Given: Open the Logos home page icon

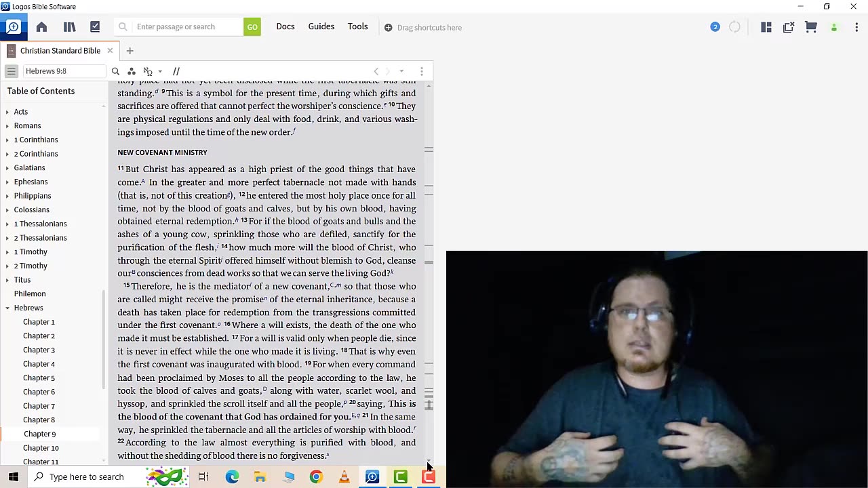Looking at the screenshot, I should (x=41, y=27).
